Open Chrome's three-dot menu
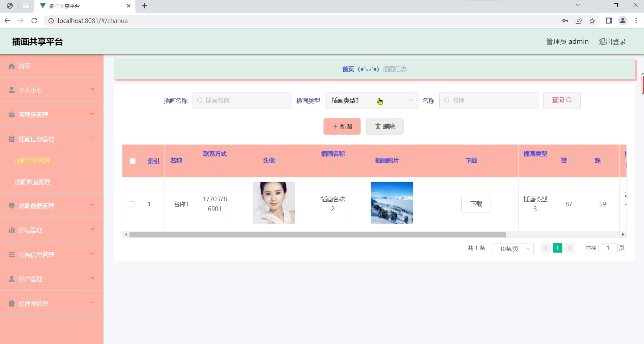 [x=636, y=21]
